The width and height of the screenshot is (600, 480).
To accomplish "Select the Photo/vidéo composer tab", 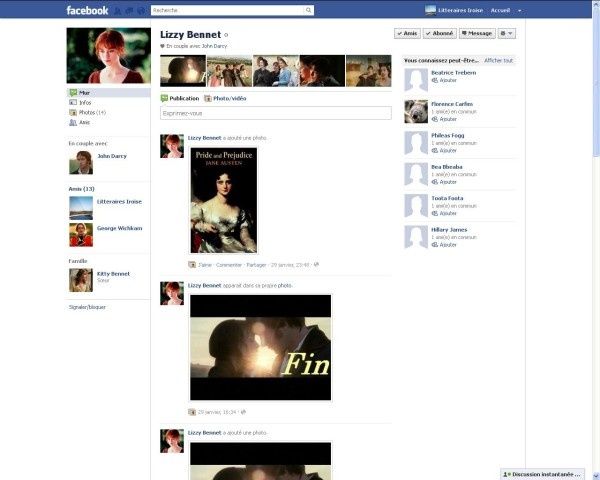I will (225, 98).
